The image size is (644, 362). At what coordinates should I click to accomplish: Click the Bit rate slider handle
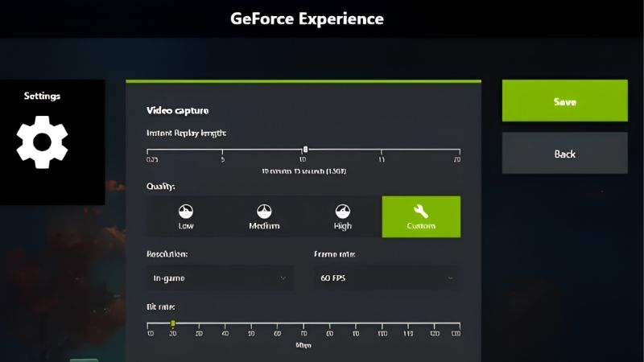pyautogui.click(x=173, y=323)
